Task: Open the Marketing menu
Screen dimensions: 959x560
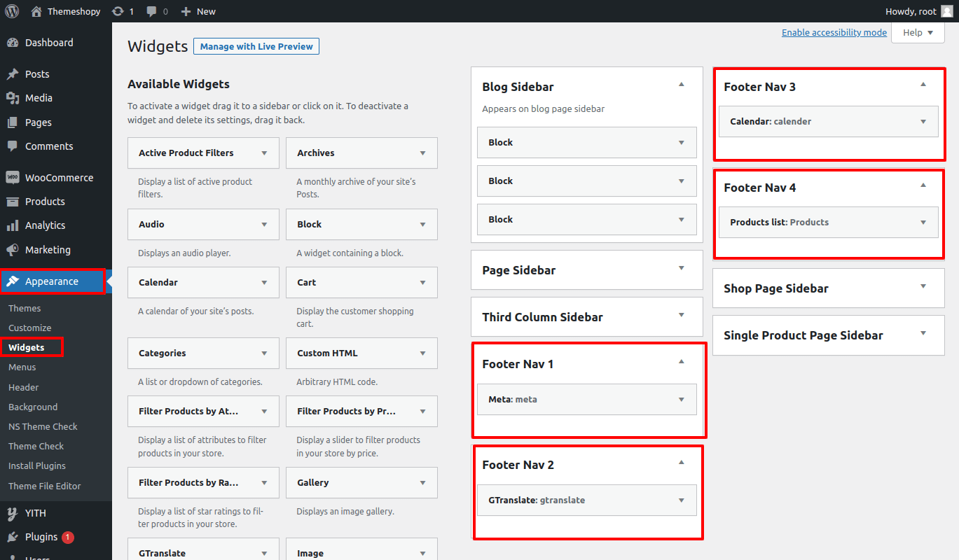Action: click(x=48, y=250)
